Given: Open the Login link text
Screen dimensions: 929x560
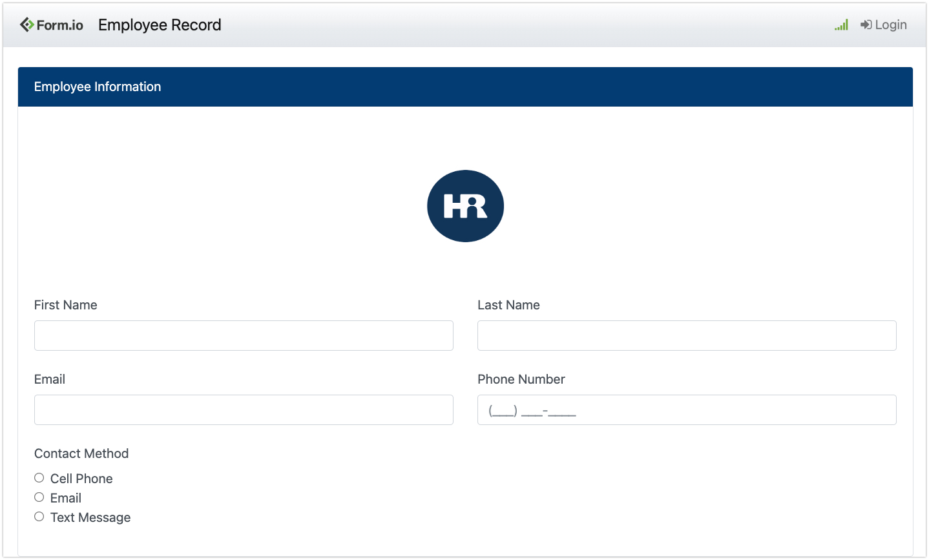Looking at the screenshot, I should [891, 25].
